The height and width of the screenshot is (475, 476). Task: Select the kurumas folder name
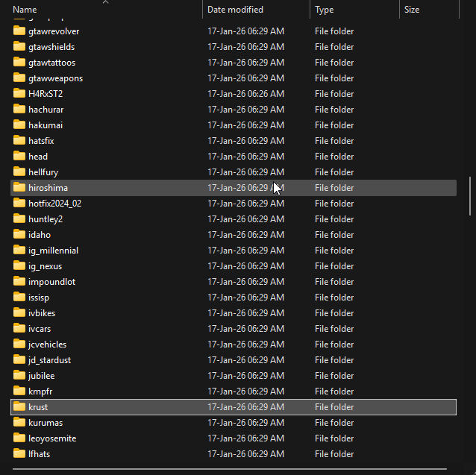click(x=46, y=423)
